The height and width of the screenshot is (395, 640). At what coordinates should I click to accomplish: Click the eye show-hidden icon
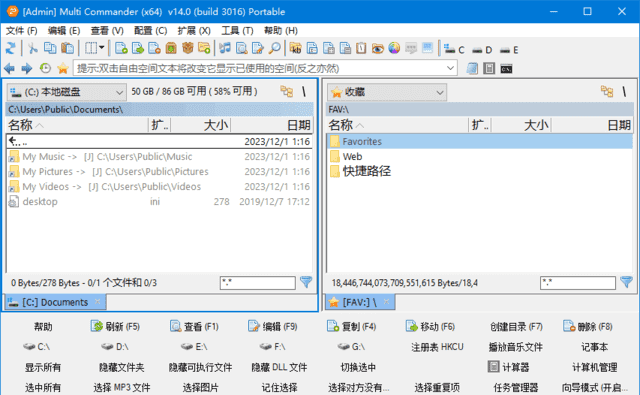pos(378,49)
